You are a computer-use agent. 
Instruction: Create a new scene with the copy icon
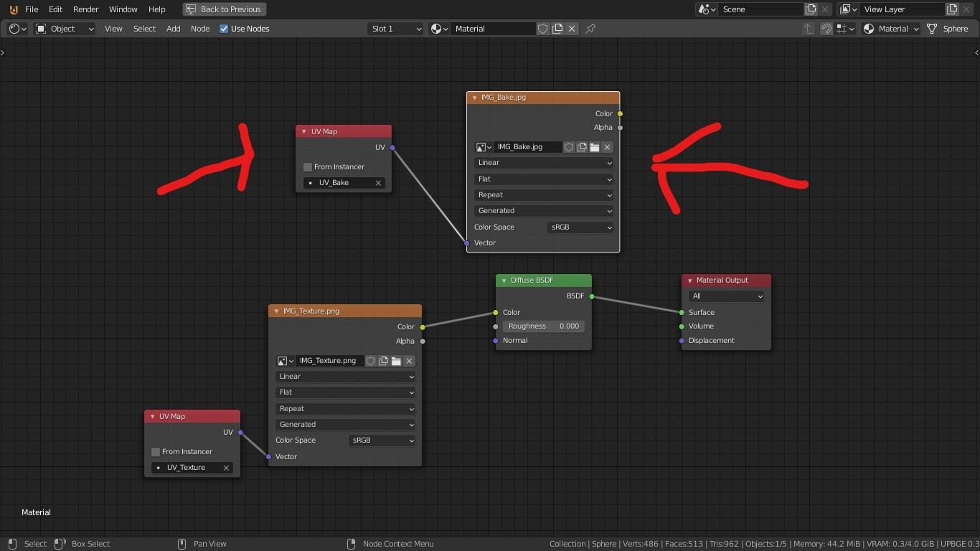point(811,9)
